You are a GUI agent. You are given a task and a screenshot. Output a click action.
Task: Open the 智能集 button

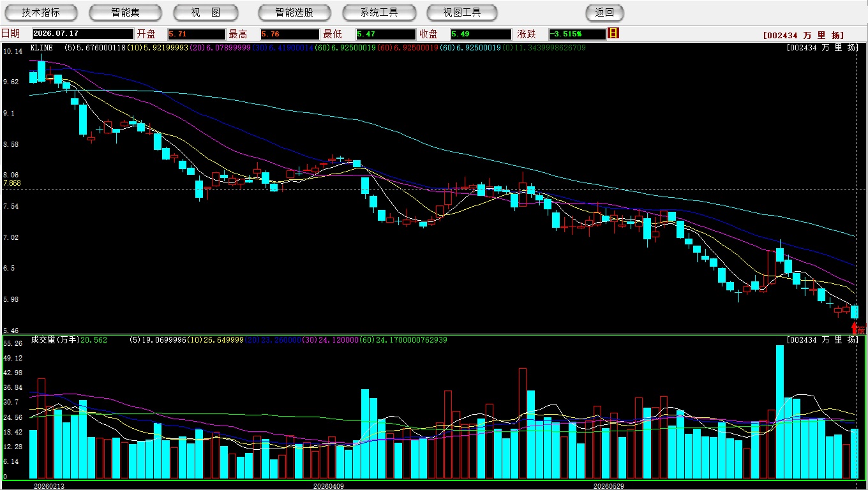125,13
